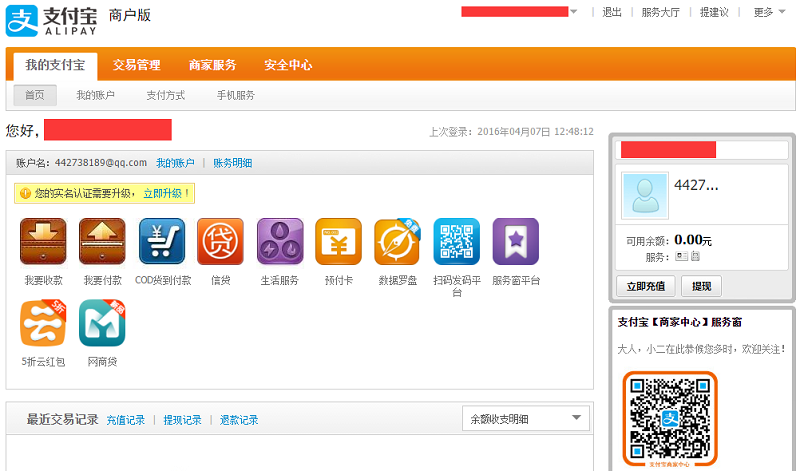The image size is (800, 471).
Task: Click the 退出 logout link
Action: [612, 12]
